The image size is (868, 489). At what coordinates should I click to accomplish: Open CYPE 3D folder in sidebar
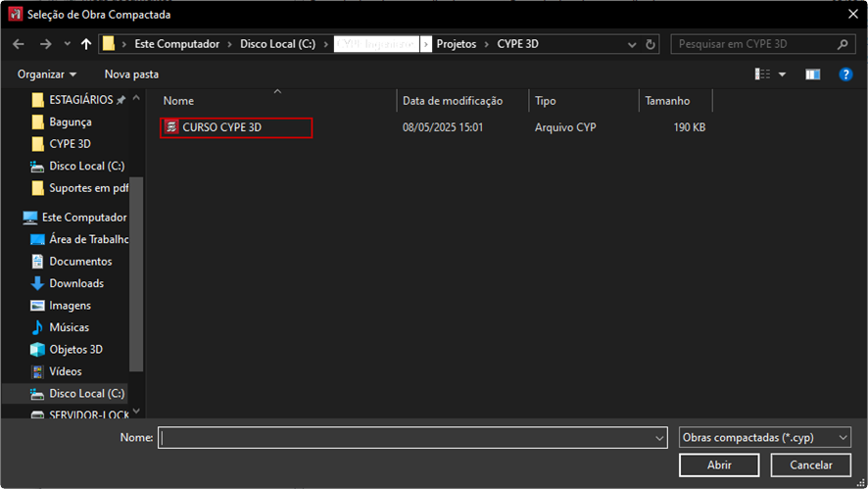coord(70,144)
